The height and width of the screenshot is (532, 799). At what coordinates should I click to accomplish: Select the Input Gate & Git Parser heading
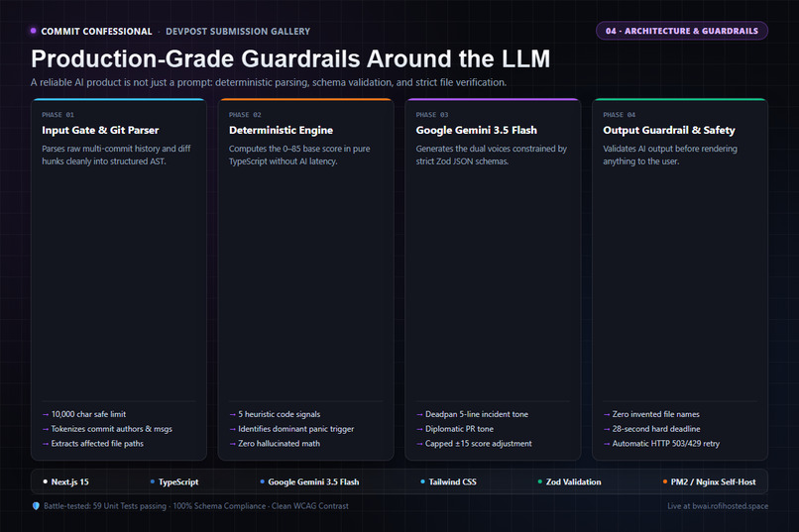100,130
